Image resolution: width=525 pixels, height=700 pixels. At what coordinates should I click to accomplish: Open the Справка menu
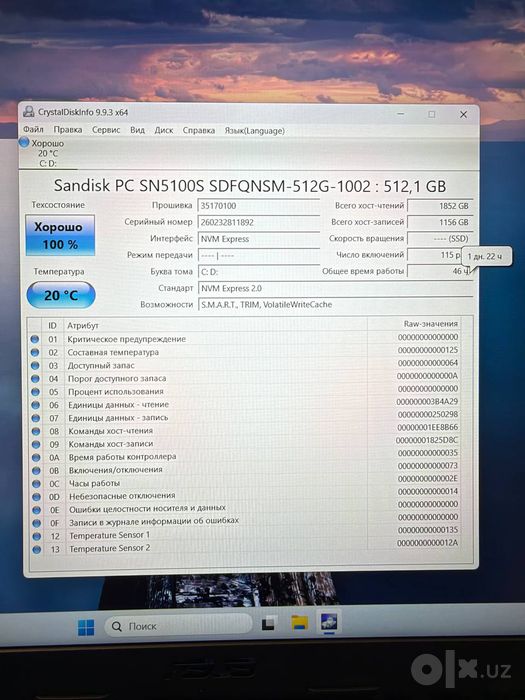point(199,130)
